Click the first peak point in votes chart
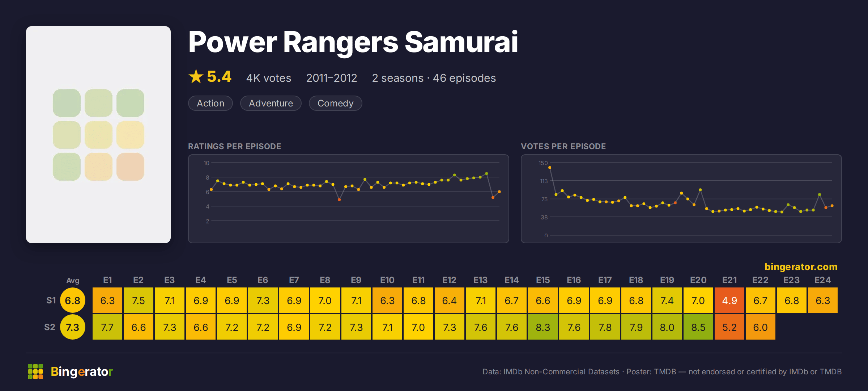The width and height of the screenshot is (868, 391). tap(550, 168)
